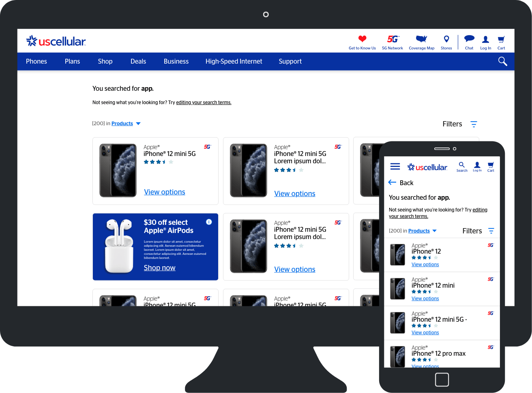Tap mobile iPhone 12 pro max thumbnail
Viewport: 532px width, 393px height.
click(x=397, y=357)
